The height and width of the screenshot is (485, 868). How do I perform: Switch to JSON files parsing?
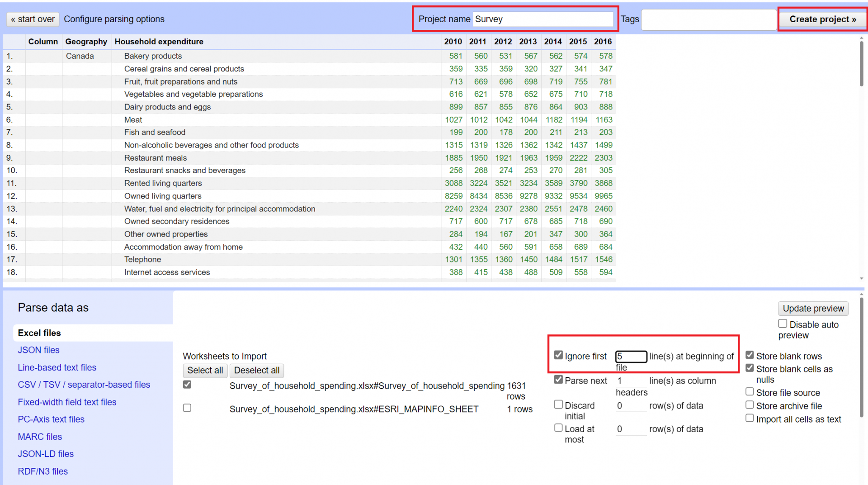point(38,350)
